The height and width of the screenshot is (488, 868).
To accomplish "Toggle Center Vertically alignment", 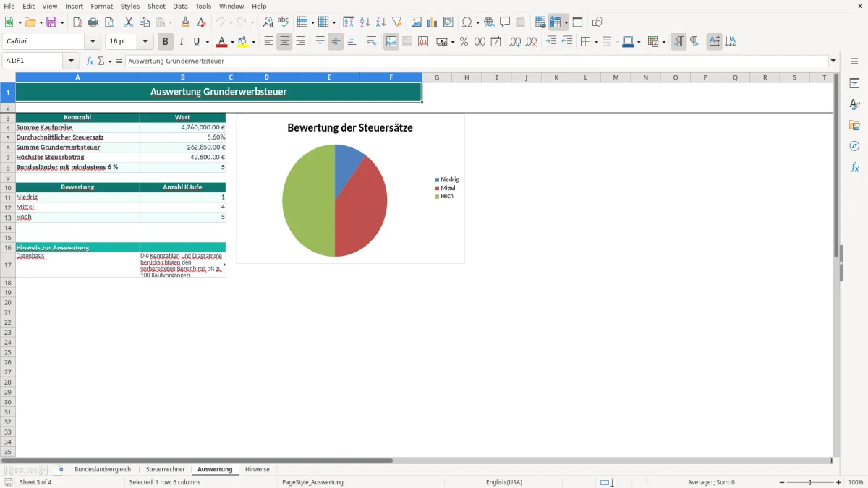I will tap(336, 42).
